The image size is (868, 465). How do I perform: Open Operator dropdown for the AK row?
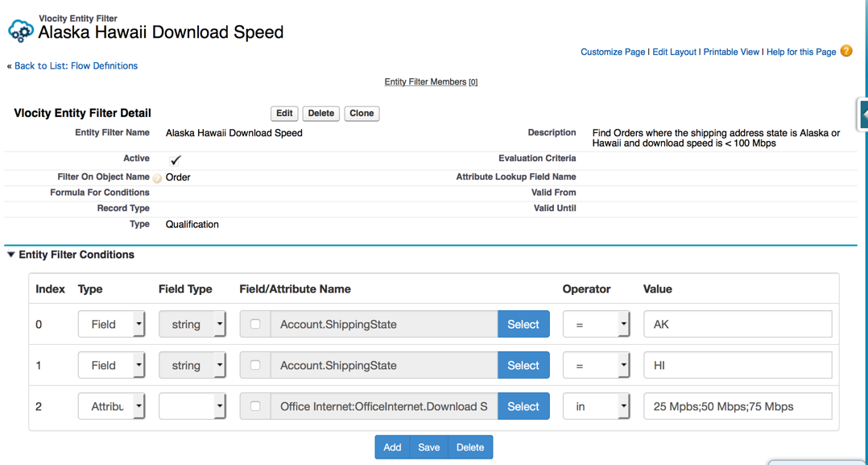(x=596, y=324)
